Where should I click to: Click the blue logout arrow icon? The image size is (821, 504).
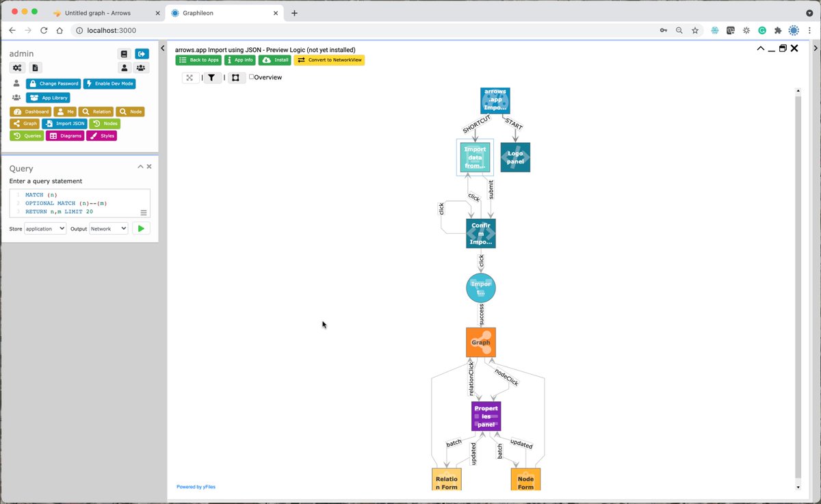(142, 54)
